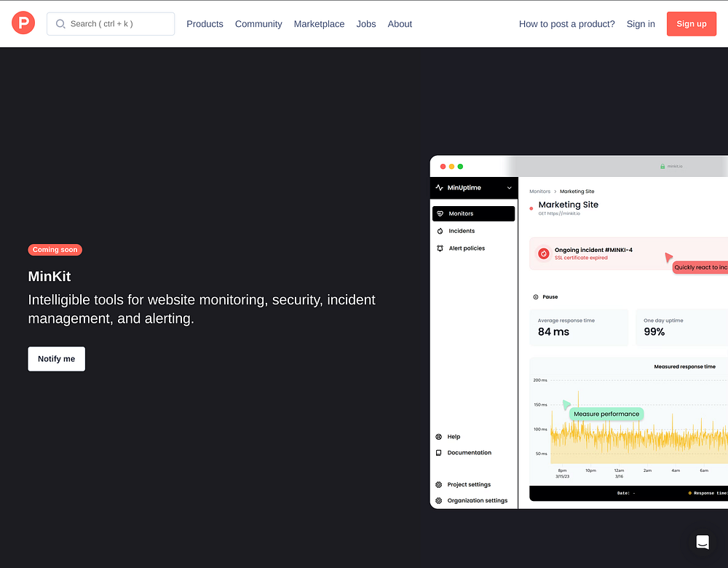Screen dimensions: 728x568
Task: Expand the MinUptime project dropdown
Action: [x=509, y=188]
